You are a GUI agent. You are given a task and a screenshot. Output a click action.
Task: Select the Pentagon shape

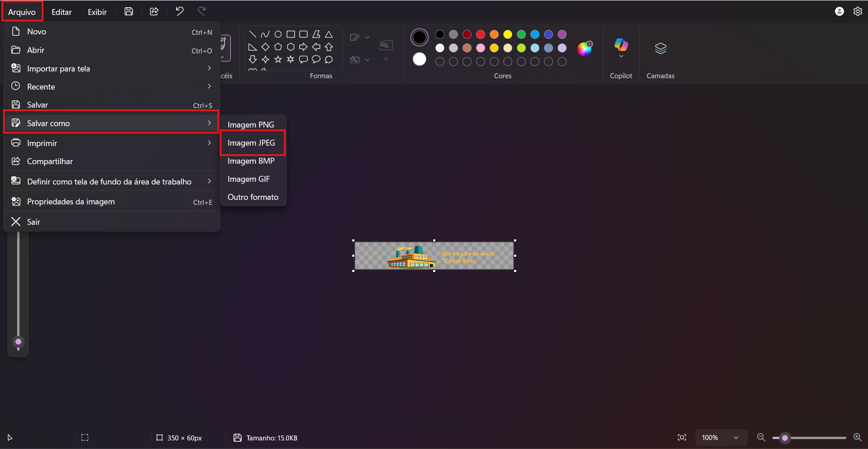[278, 47]
